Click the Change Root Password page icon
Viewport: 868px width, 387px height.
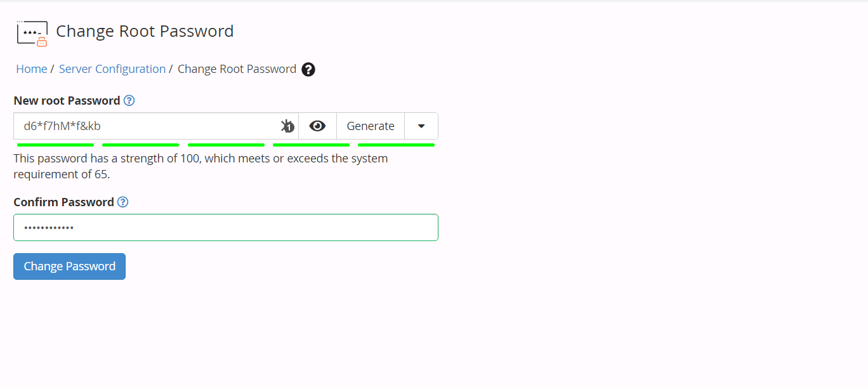tap(32, 33)
